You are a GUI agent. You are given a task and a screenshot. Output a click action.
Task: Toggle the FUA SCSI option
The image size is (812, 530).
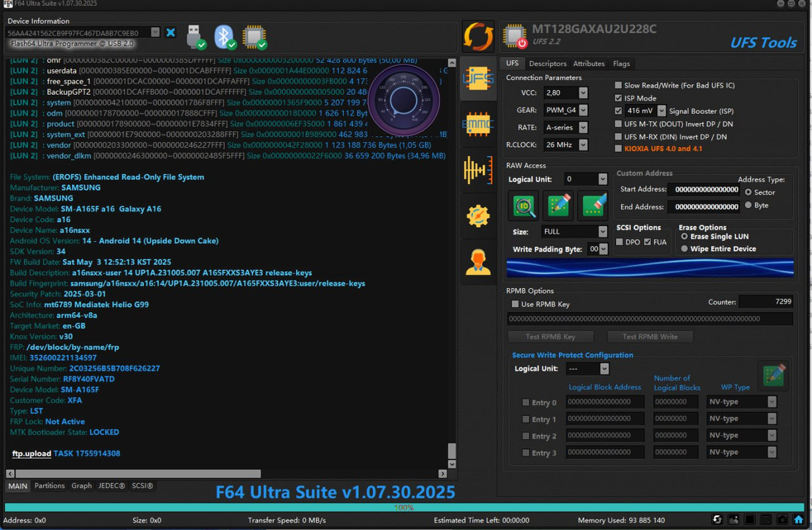(648, 242)
